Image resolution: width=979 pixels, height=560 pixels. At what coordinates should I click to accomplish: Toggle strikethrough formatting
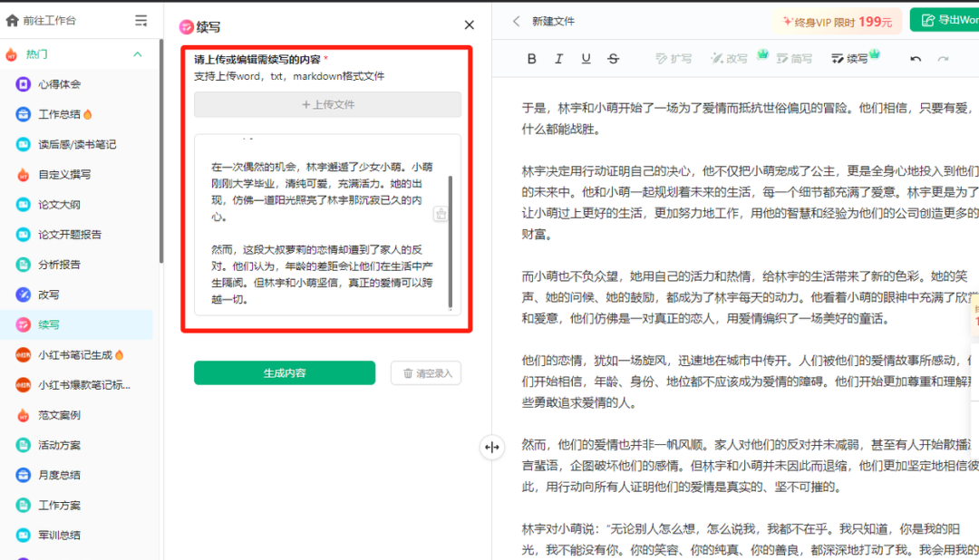613,59
